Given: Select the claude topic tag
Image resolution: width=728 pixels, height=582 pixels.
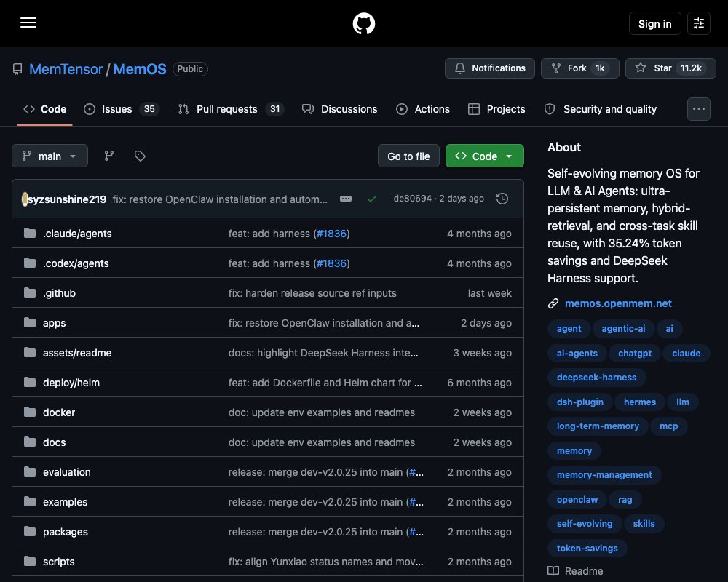Looking at the screenshot, I should 686,353.
